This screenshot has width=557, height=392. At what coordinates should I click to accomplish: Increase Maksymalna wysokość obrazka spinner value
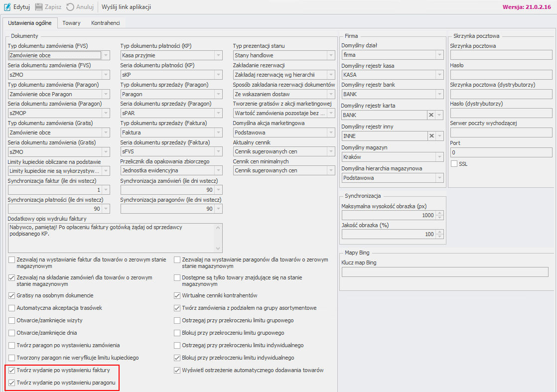tap(439, 213)
